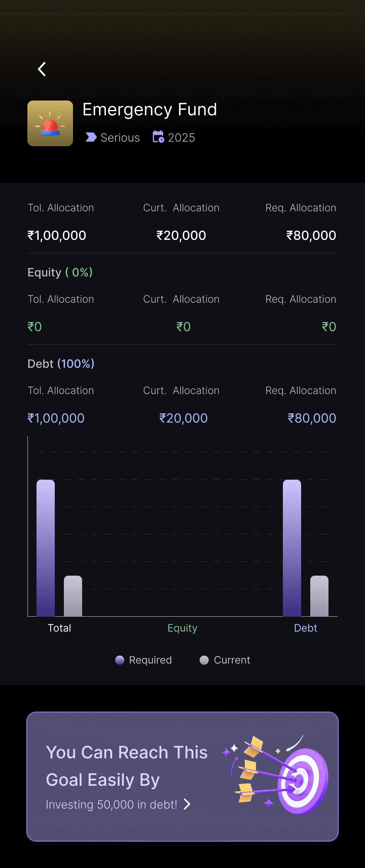This screenshot has width=365, height=868.
Task: Tap the Equity (0%) section heading
Action: click(x=60, y=272)
